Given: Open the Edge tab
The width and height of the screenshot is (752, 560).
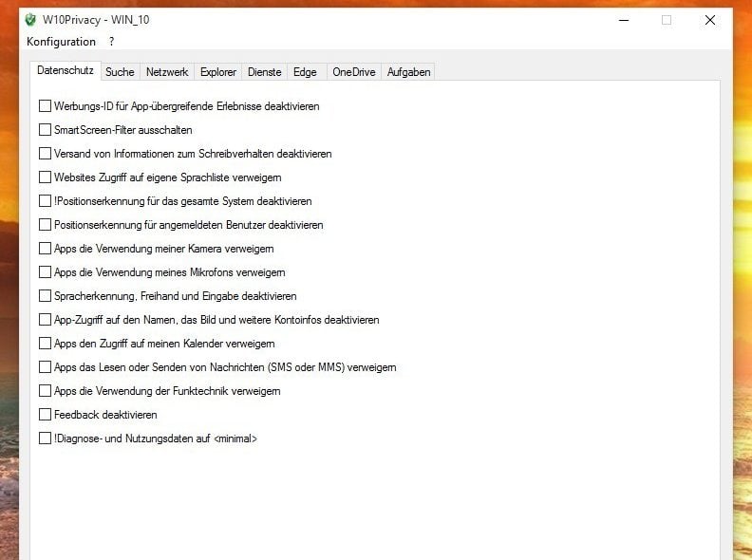Looking at the screenshot, I should [305, 72].
